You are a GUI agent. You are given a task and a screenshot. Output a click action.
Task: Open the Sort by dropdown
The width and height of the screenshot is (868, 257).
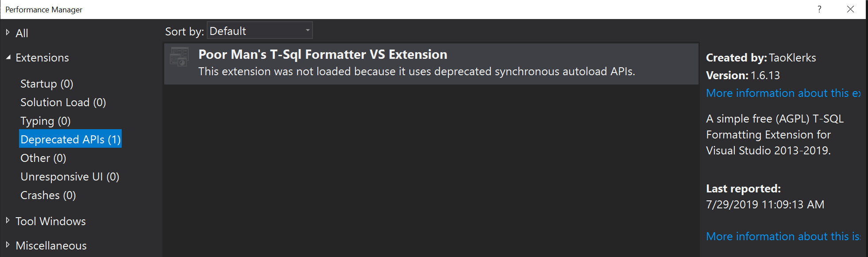tap(307, 30)
